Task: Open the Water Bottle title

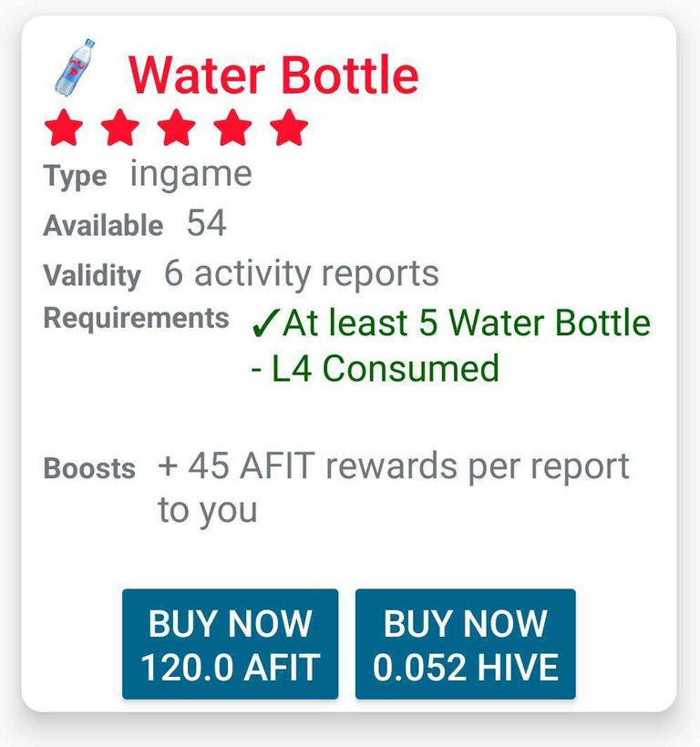Action: 273,76
